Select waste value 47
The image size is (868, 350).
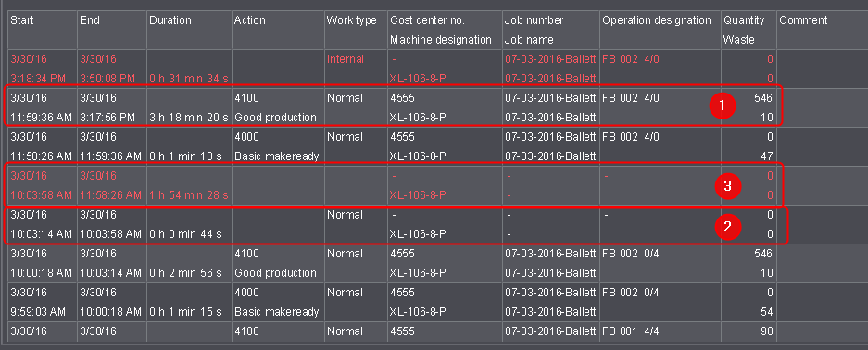767,156
